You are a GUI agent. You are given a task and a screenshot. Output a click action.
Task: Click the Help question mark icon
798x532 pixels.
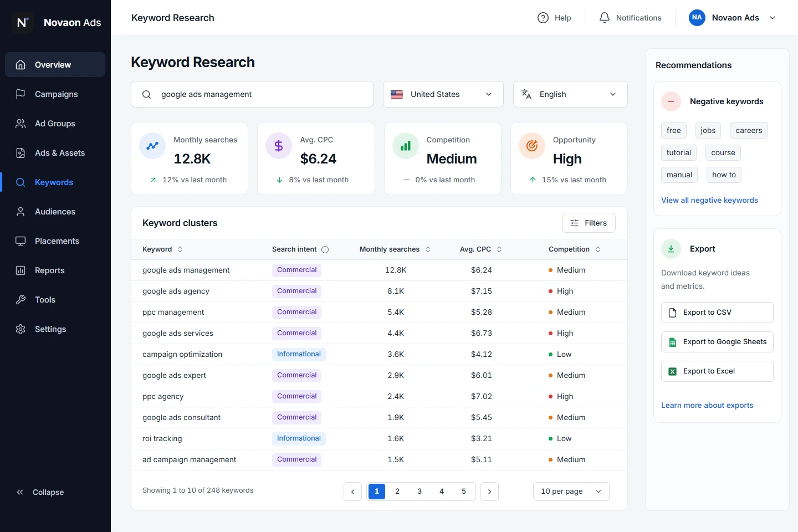pyautogui.click(x=543, y=18)
